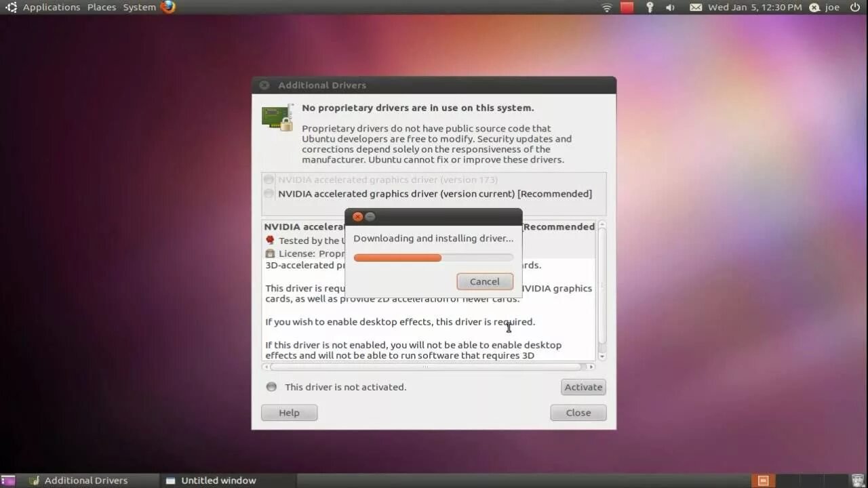
Task: Click the orange workspace switcher icon
Action: click(763, 481)
